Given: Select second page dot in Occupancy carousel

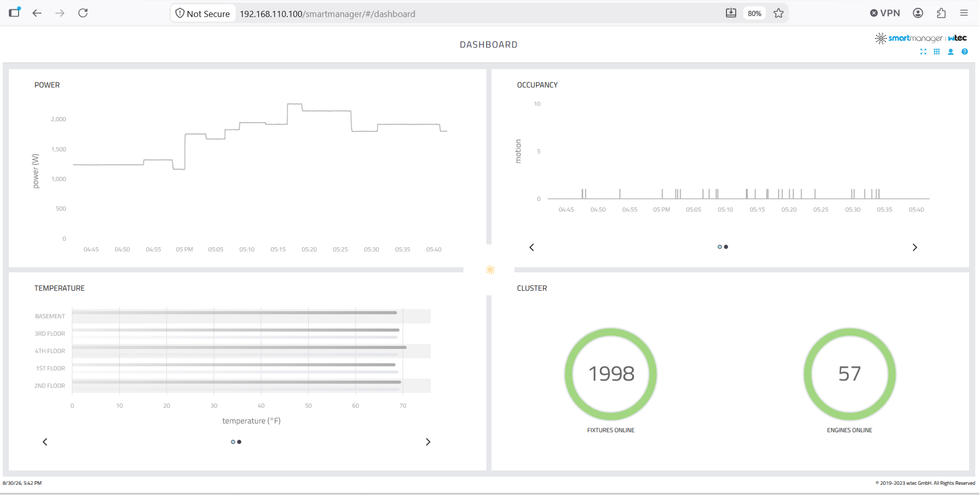Looking at the screenshot, I should pos(726,247).
